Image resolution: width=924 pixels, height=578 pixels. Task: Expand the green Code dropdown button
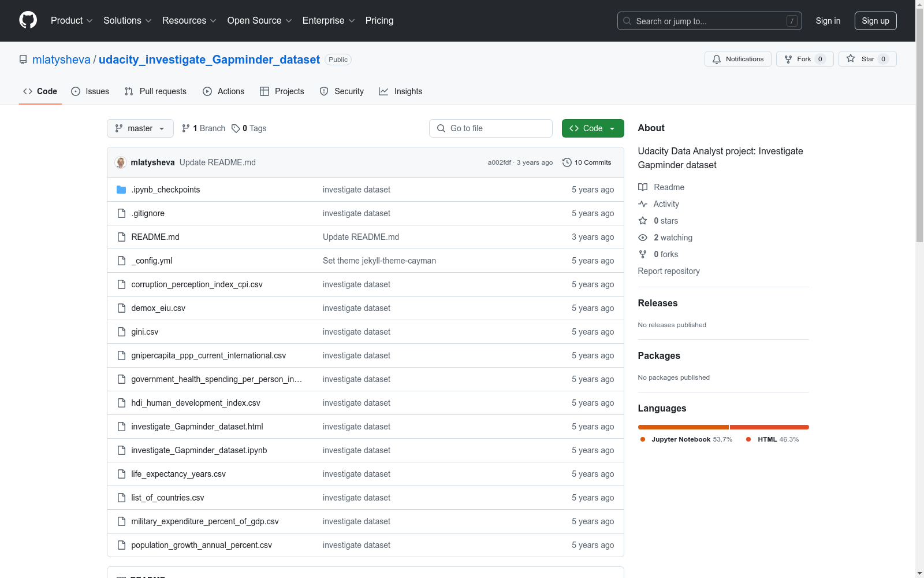coord(593,128)
